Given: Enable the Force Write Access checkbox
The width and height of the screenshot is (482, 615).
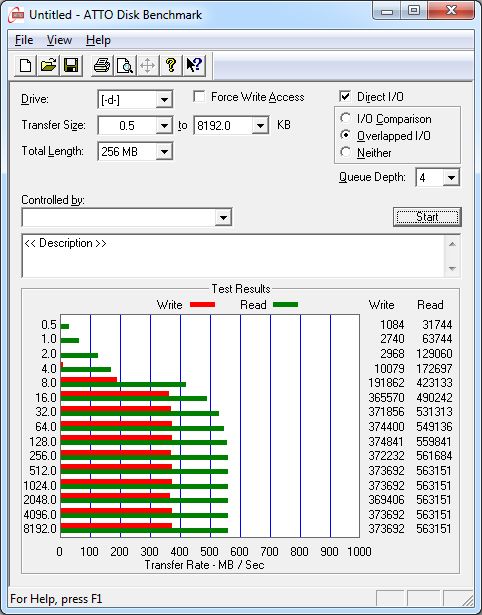Looking at the screenshot, I should click(x=199, y=96).
